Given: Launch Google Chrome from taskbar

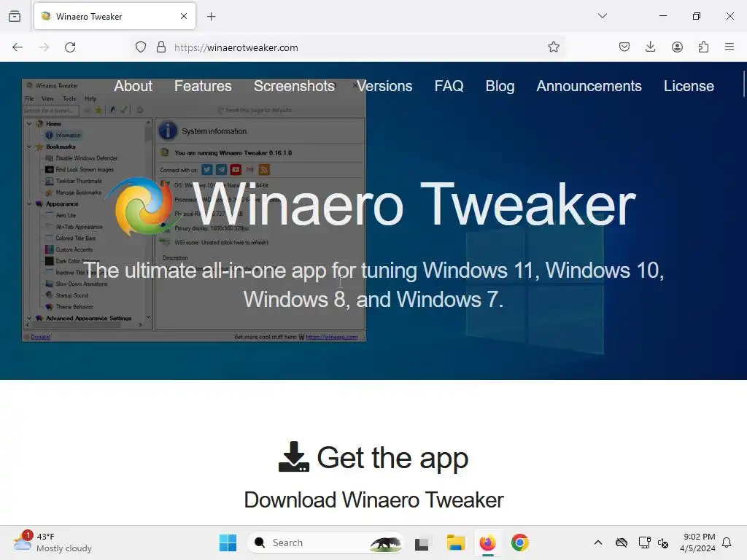Looking at the screenshot, I should [x=519, y=542].
